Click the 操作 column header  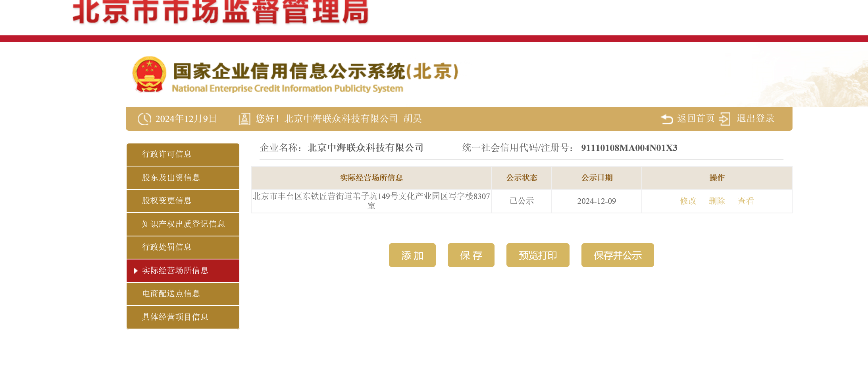pyautogui.click(x=717, y=178)
